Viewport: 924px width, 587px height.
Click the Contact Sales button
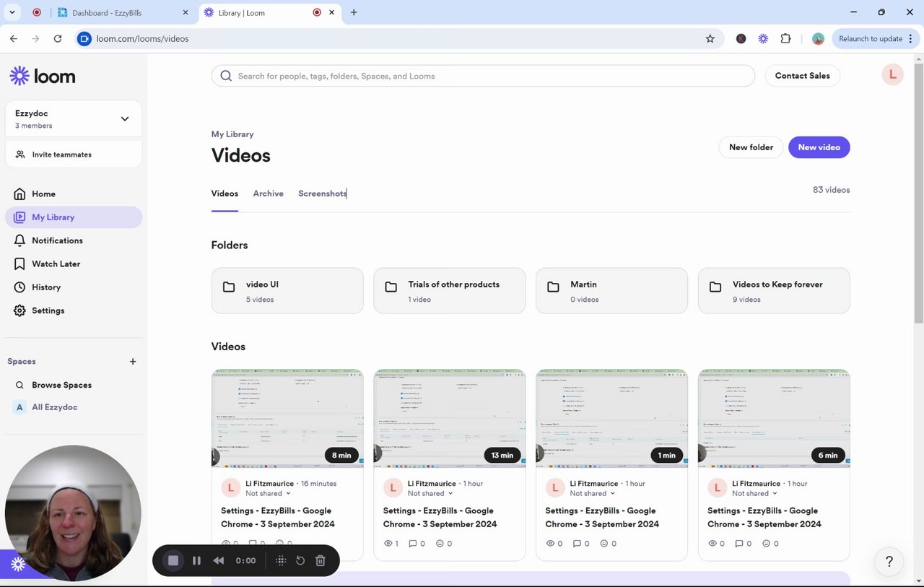[802, 76]
